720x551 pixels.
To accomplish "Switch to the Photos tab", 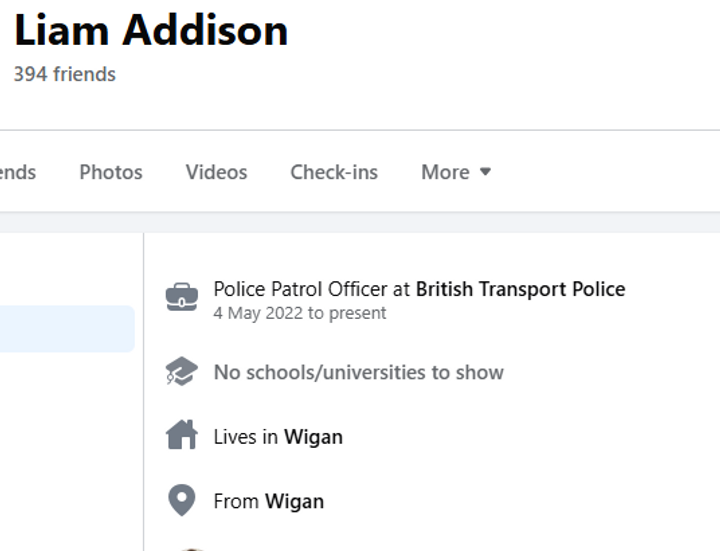I will coord(111,172).
